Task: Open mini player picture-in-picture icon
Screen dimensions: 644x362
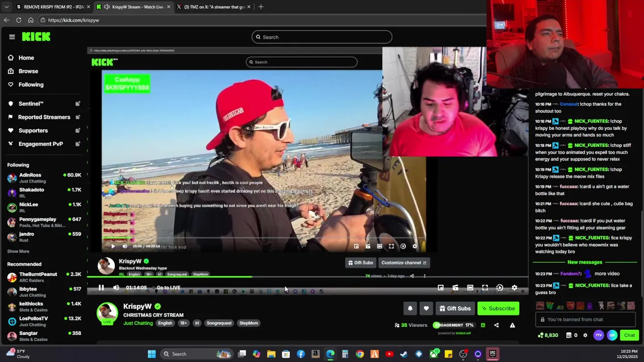Action: [x=441, y=288]
